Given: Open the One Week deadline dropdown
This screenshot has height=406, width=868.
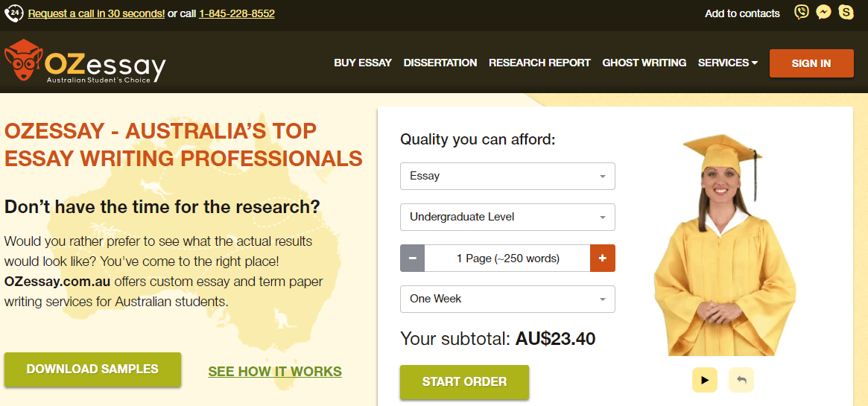Looking at the screenshot, I should tap(507, 299).
